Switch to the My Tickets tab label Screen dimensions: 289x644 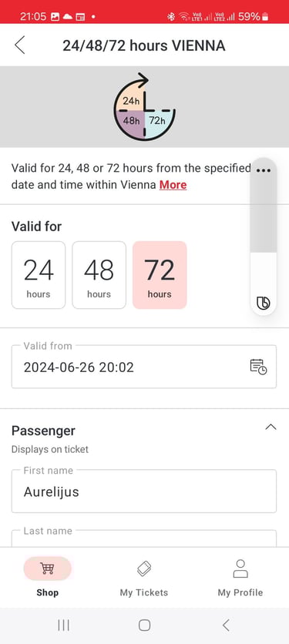(x=144, y=592)
